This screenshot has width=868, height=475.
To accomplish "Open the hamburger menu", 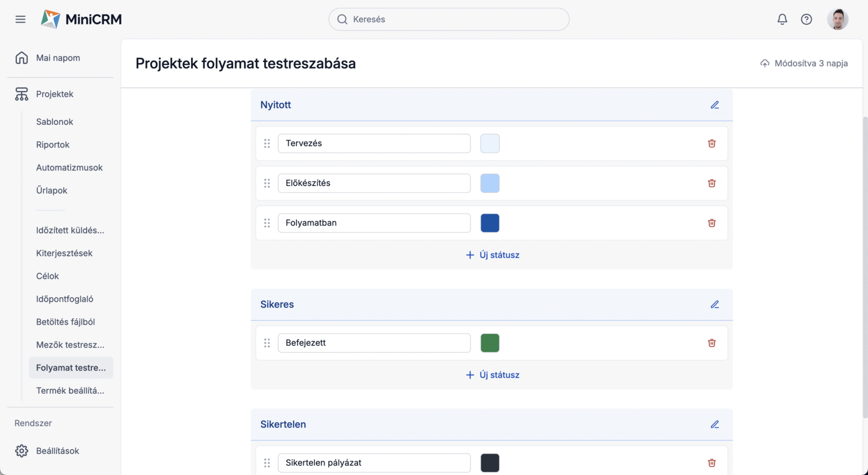I will pos(20,19).
